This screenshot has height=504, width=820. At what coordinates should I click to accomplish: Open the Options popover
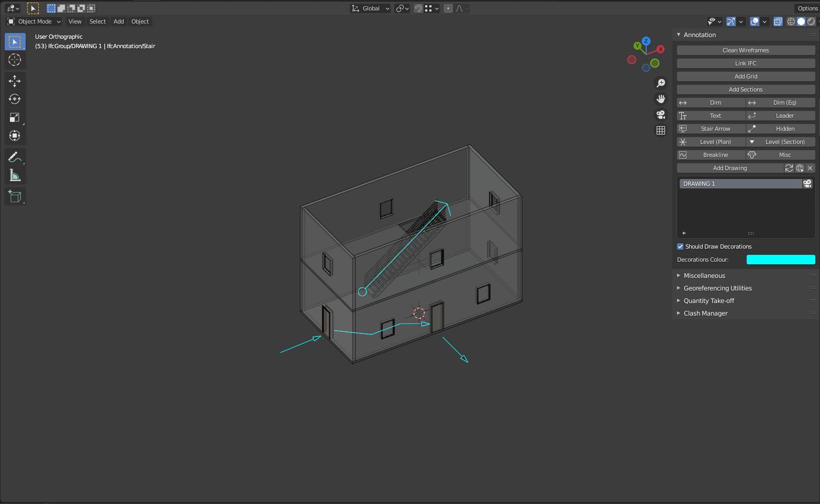click(x=807, y=8)
